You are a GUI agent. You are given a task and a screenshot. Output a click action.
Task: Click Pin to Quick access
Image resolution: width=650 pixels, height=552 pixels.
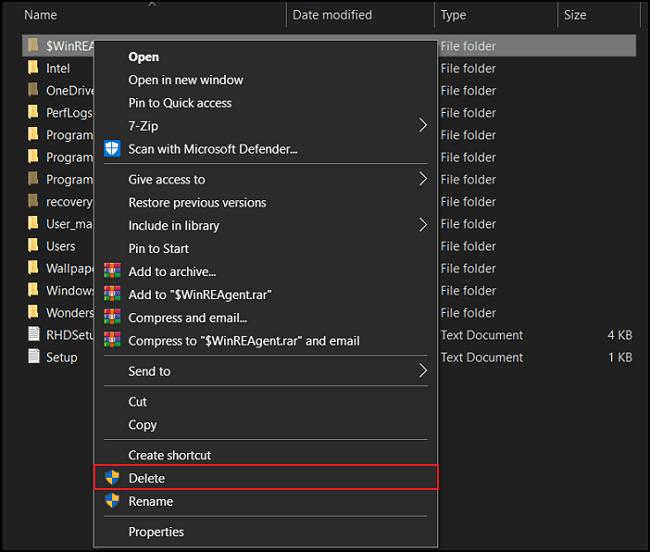pos(180,103)
